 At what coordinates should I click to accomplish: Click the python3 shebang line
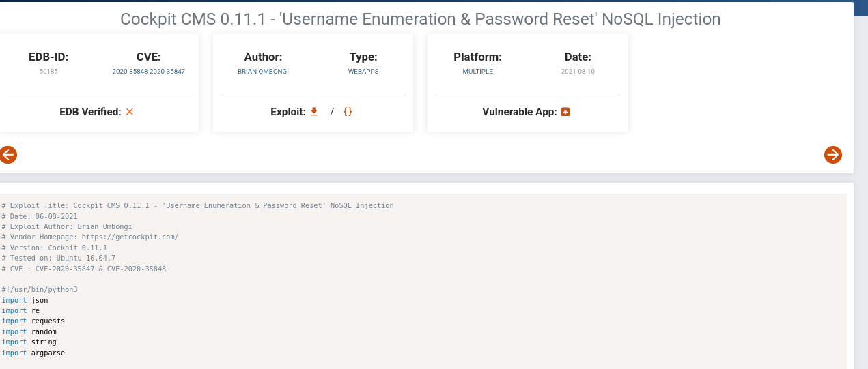(x=40, y=289)
